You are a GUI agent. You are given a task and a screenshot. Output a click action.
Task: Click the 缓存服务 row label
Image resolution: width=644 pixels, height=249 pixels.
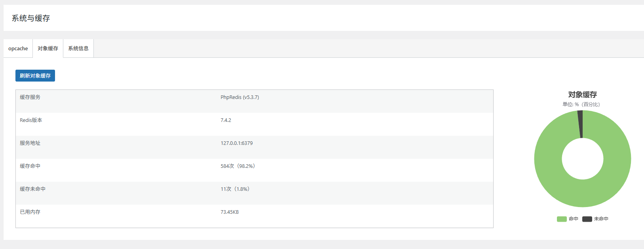[x=30, y=97]
